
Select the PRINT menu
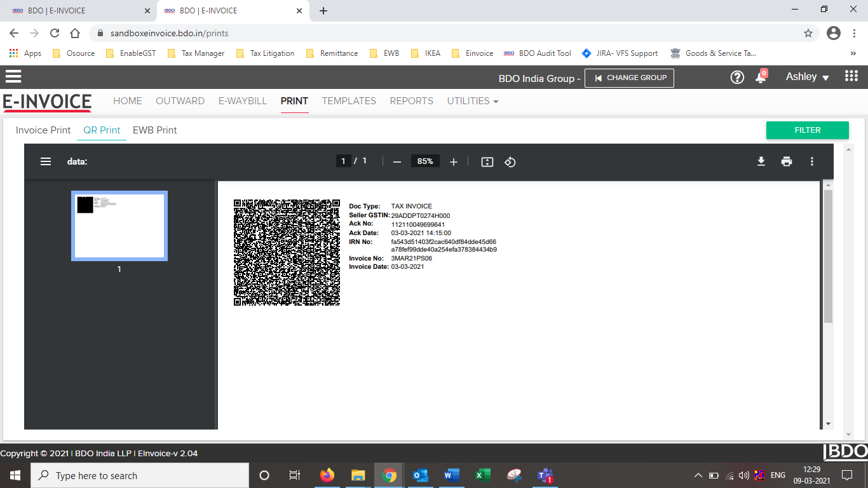[x=294, y=100]
